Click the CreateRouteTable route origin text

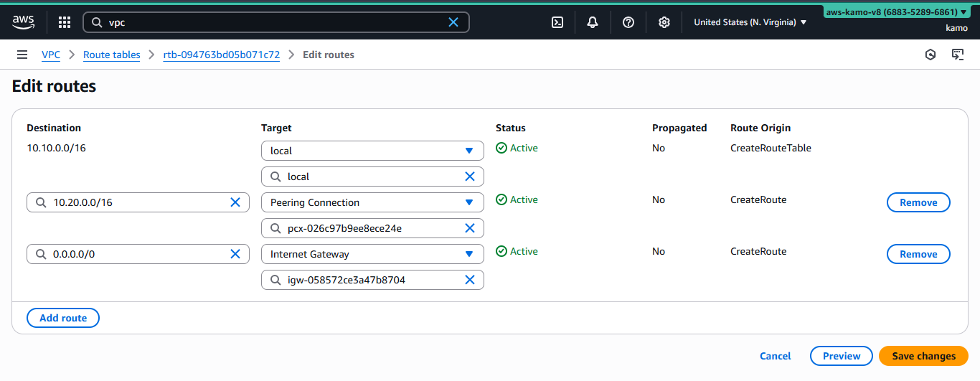[771, 148]
